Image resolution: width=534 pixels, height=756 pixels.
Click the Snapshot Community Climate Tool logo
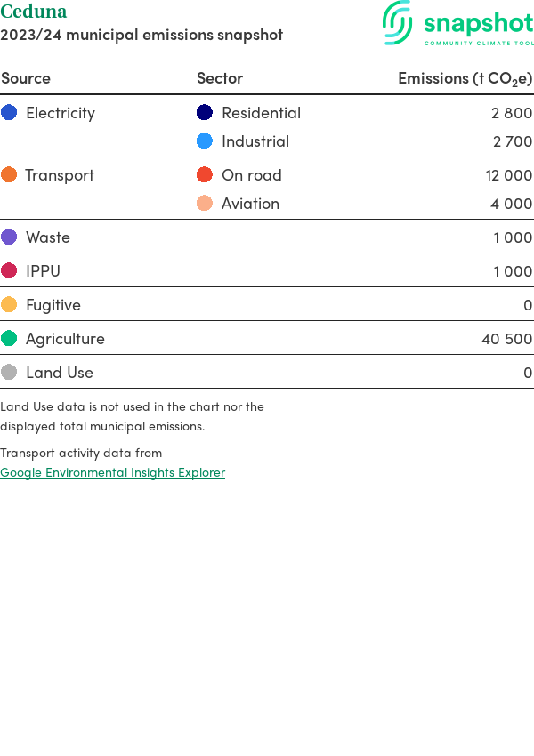[457, 23]
